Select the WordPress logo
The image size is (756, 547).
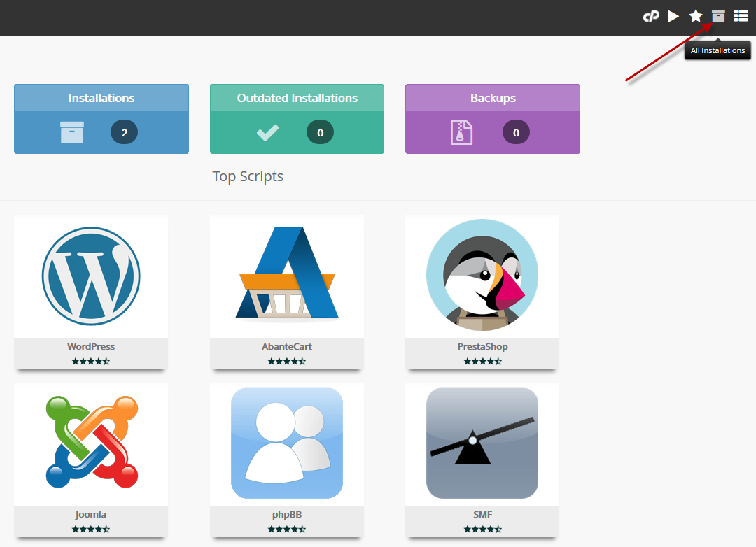pos(91,276)
